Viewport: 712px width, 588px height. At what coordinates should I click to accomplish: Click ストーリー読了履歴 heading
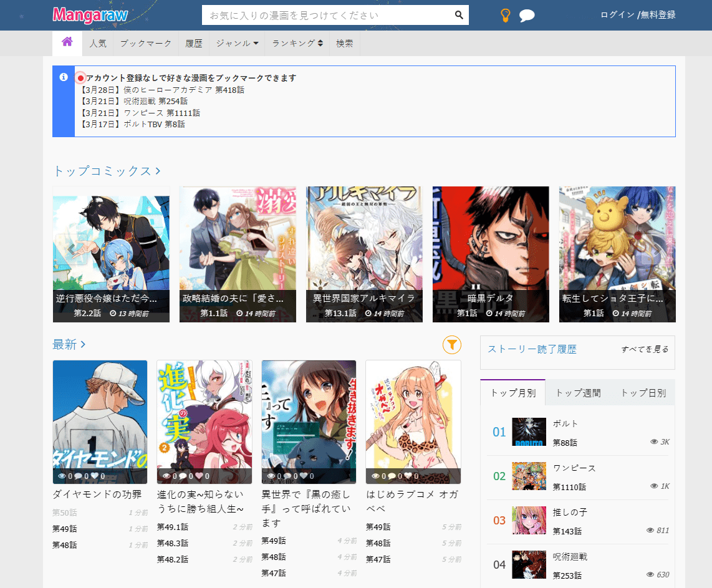coord(532,349)
